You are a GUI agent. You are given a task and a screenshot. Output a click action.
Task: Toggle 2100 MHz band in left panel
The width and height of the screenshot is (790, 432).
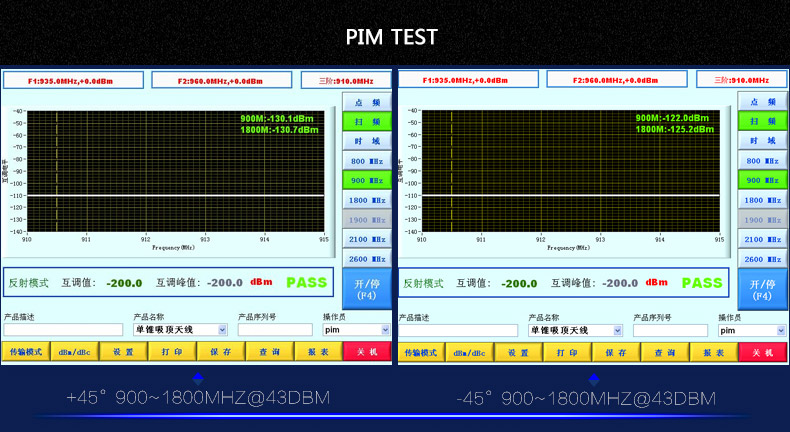[366, 240]
